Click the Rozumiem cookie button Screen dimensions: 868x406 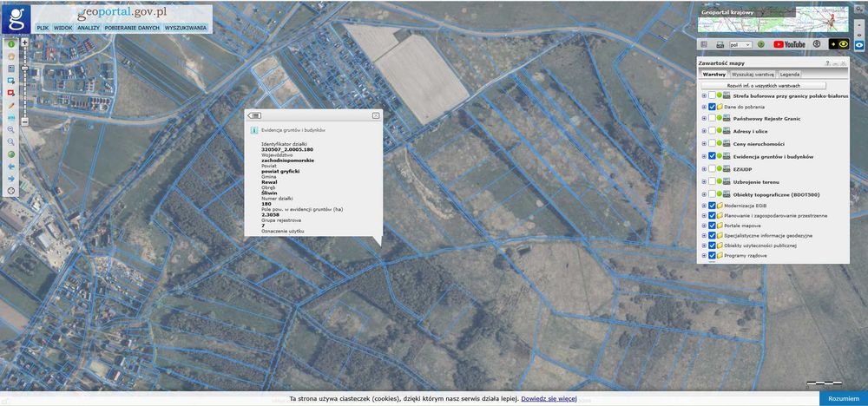[844, 399]
